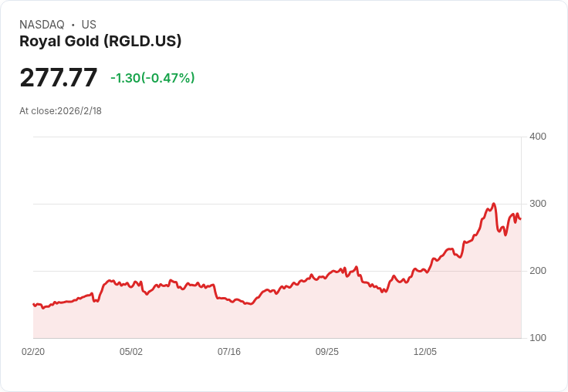The width and height of the screenshot is (568, 392).
Task: Click the NASDAQ exchange label
Action: click(42, 25)
